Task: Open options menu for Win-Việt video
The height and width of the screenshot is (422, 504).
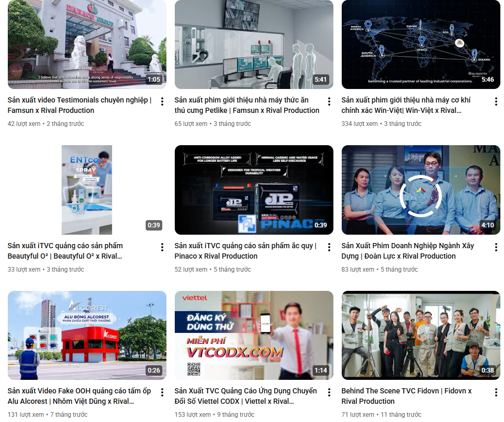Action: tap(496, 101)
